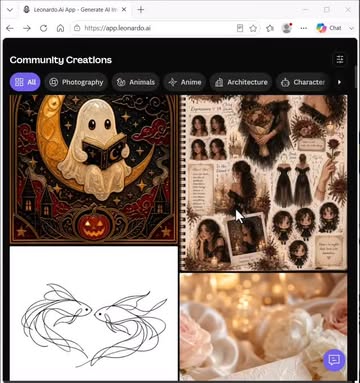360x383 pixels.
Task: Open the browser profile avatar
Action: (x=287, y=28)
